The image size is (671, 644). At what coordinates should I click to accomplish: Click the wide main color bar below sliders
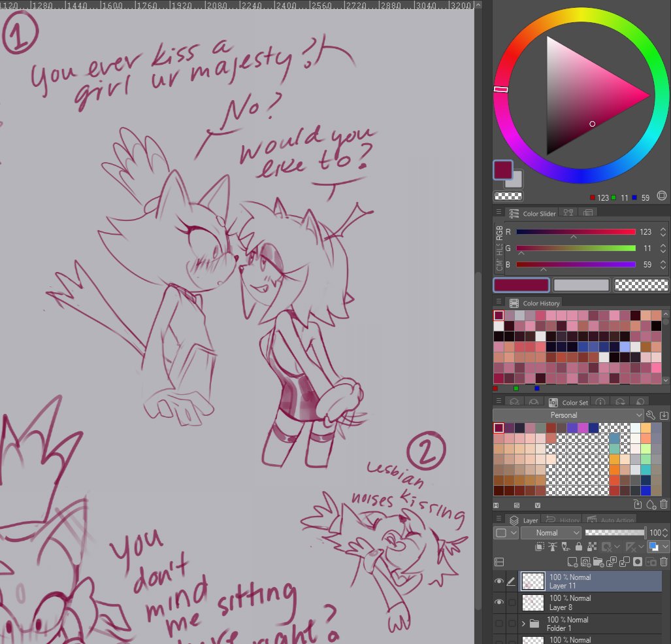tap(521, 285)
